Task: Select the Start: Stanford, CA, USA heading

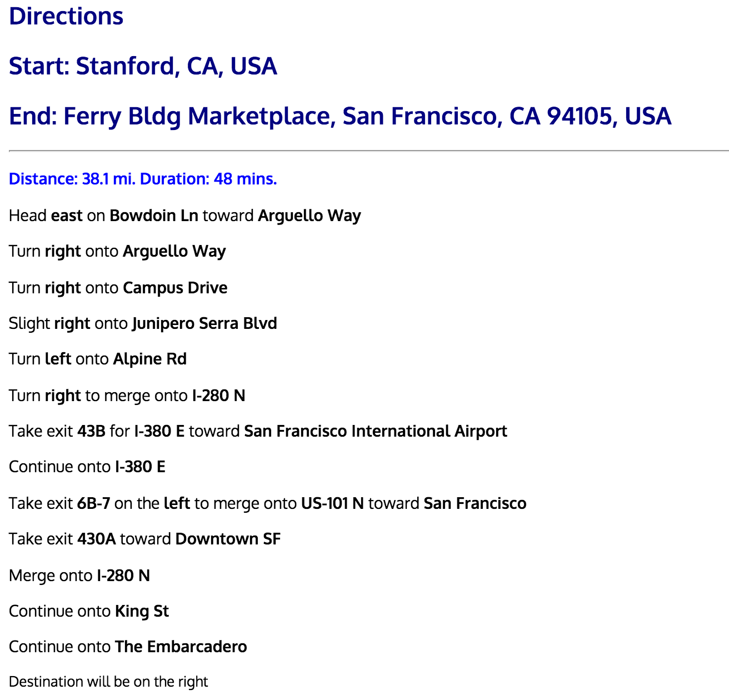Action: (143, 66)
